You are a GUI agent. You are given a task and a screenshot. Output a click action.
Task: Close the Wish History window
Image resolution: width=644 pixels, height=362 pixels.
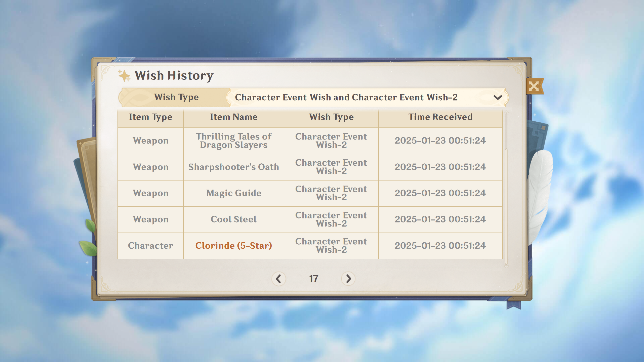534,86
